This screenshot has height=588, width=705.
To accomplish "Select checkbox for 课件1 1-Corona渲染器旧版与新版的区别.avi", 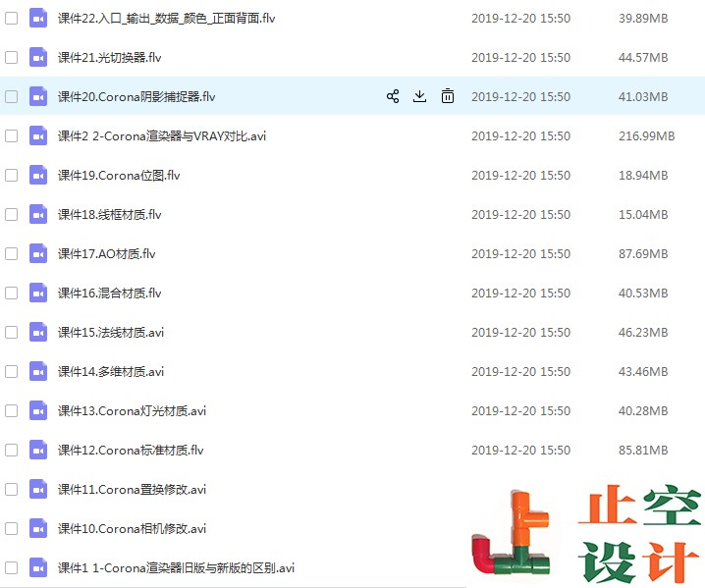I will [11, 567].
